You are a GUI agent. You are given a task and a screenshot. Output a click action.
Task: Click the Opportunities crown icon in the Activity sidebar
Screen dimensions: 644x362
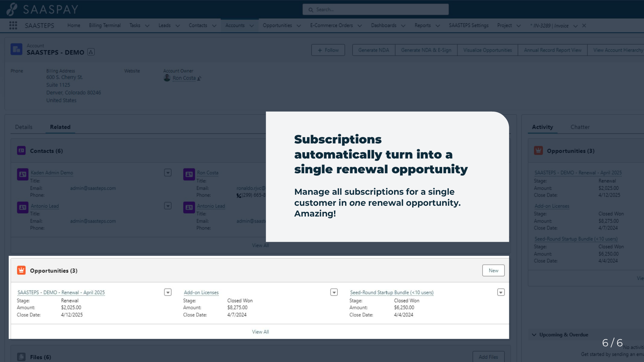pyautogui.click(x=539, y=150)
